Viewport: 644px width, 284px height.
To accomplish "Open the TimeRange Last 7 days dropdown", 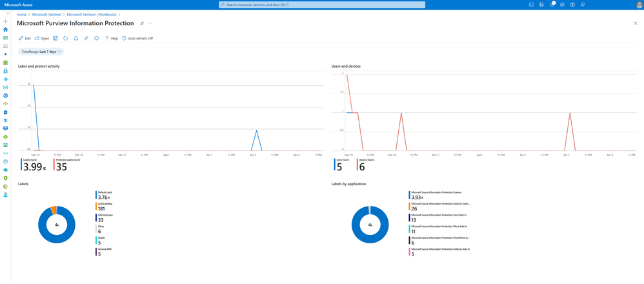I will pyautogui.click(x=41, y=52).
